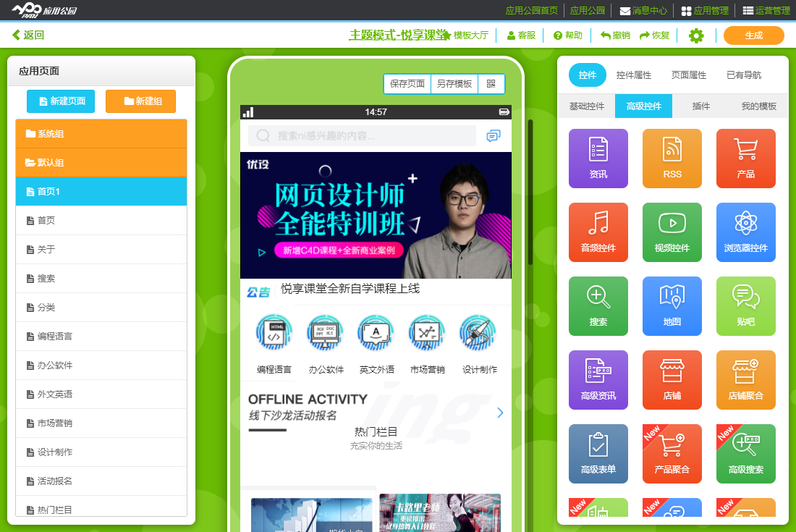Image resolution: width=796 pixels, height=532 pixels.
Task: Click the 生成 generate button
Action: tap(753, 35)
